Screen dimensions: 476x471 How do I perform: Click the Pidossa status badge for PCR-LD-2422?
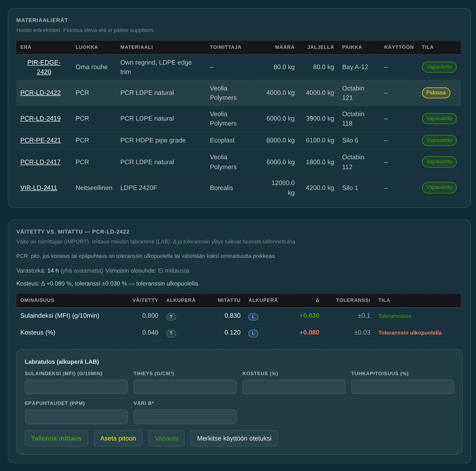point(436,93)
